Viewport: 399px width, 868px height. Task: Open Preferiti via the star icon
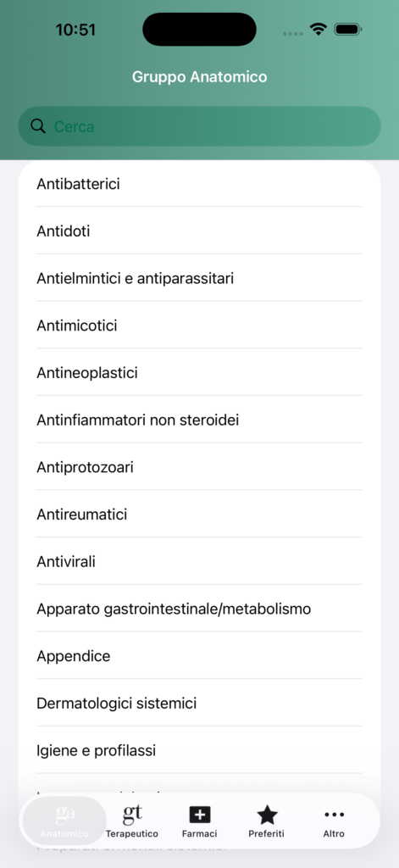(267, 815)
